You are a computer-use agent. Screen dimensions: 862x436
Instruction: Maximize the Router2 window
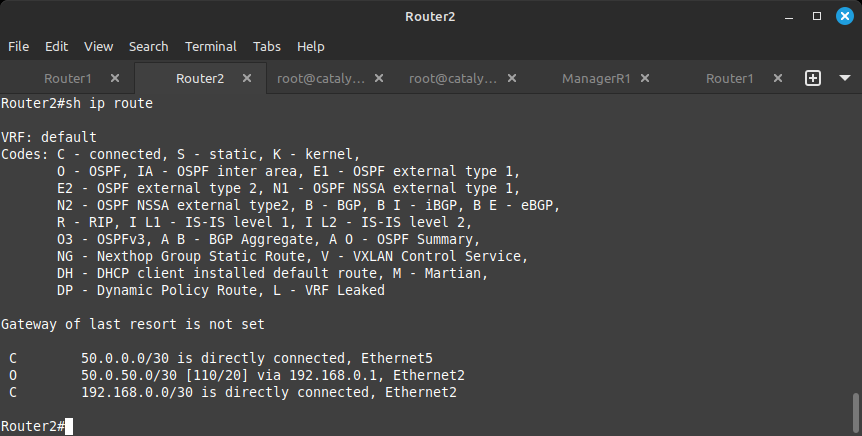(x=817, y=16)
